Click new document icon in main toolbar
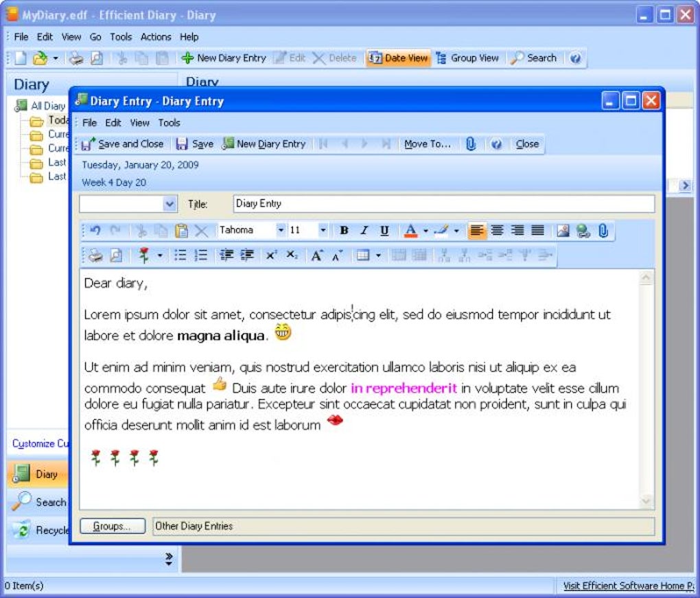This screenshot has width=700, height=598. pyautogui.click(x=21, y=58)
